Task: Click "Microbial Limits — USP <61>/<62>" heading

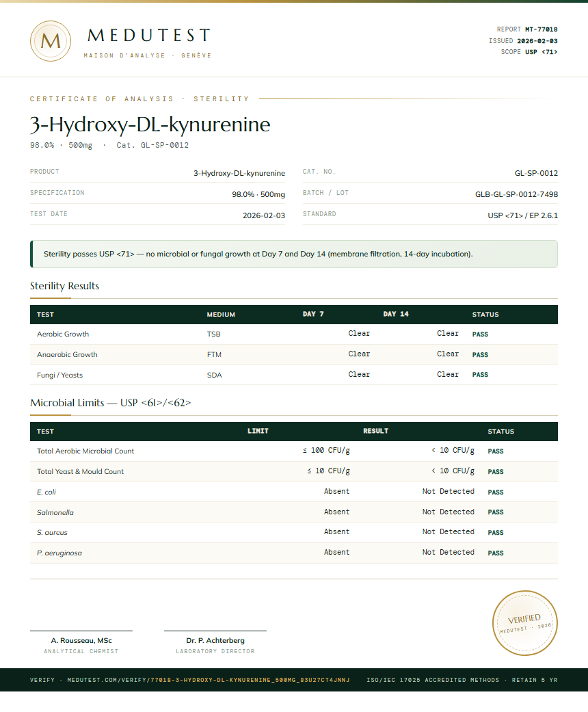Action: pyautogui.click(x=111, y=403)
